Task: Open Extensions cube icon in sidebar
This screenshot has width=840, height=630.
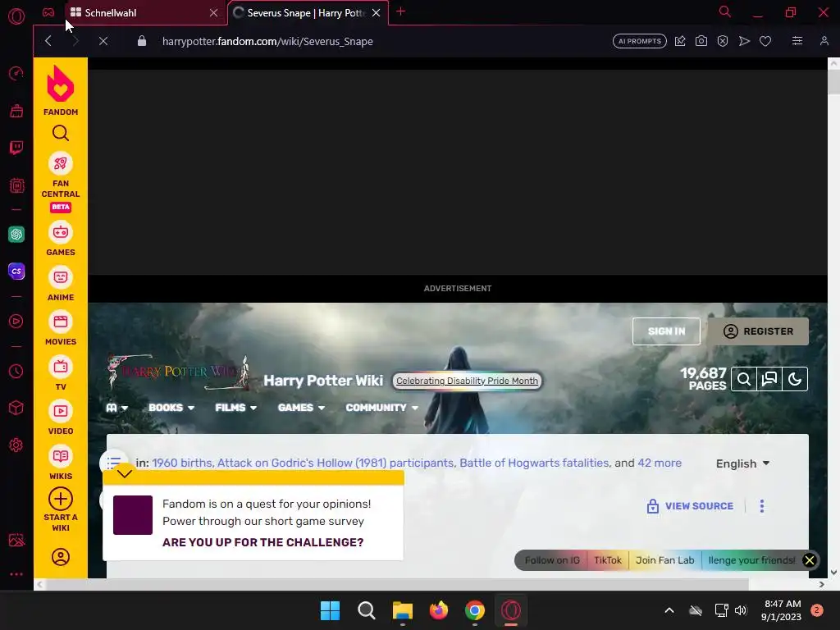Action: coord(16,408)
